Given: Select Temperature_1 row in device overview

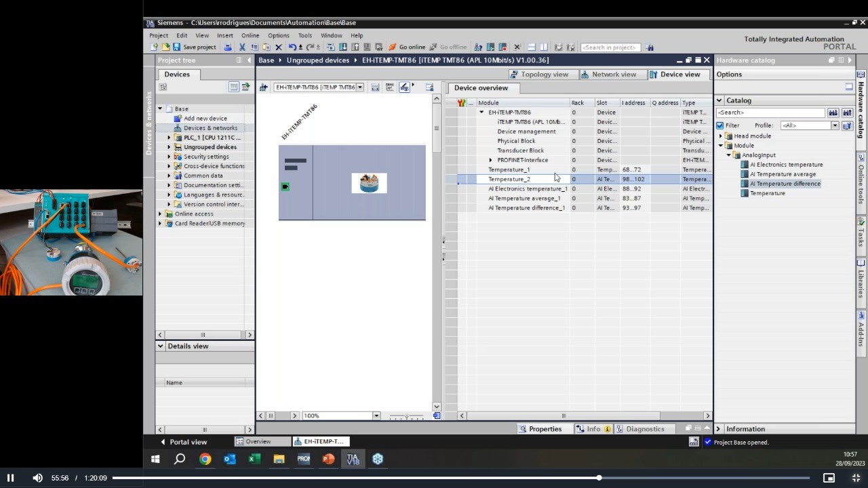Looking at the screenshot, I should tap(585, 169).
